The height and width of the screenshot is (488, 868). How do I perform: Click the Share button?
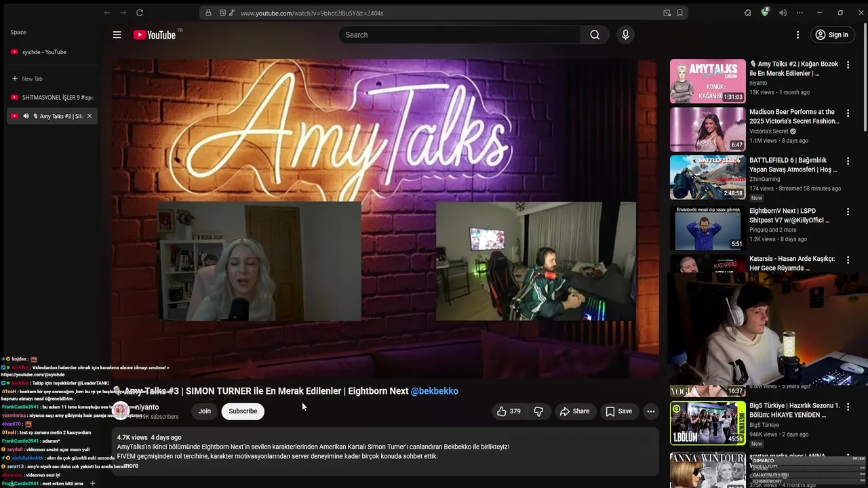pos(574,411)
